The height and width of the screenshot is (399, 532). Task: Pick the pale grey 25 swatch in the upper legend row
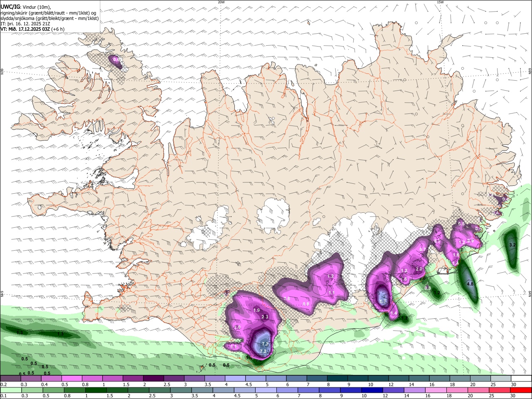pyautogui.click(x=501, y=378)
